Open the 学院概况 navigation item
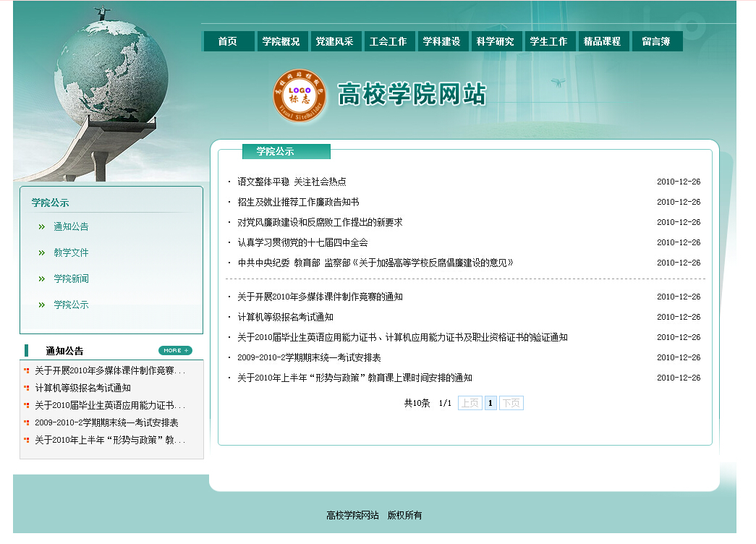The height and width of the screenshot is (544, 756). click(281, 42)
